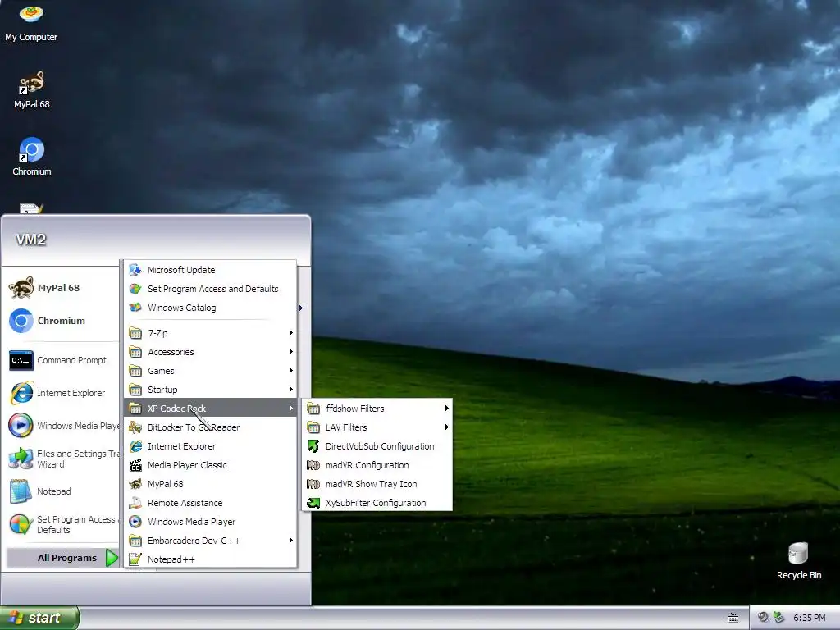Open DirectVobSub Configuration
The width and height of the screenshot is (840, 630).
(377, 446)
